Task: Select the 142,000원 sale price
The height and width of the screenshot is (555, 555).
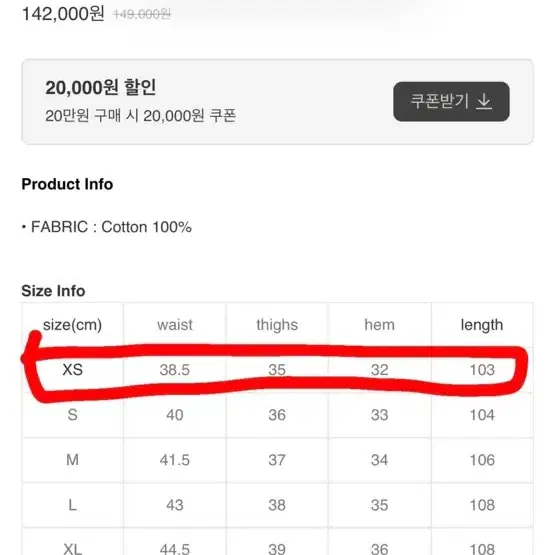Action: pyautogui.click(x=63, y=14)
